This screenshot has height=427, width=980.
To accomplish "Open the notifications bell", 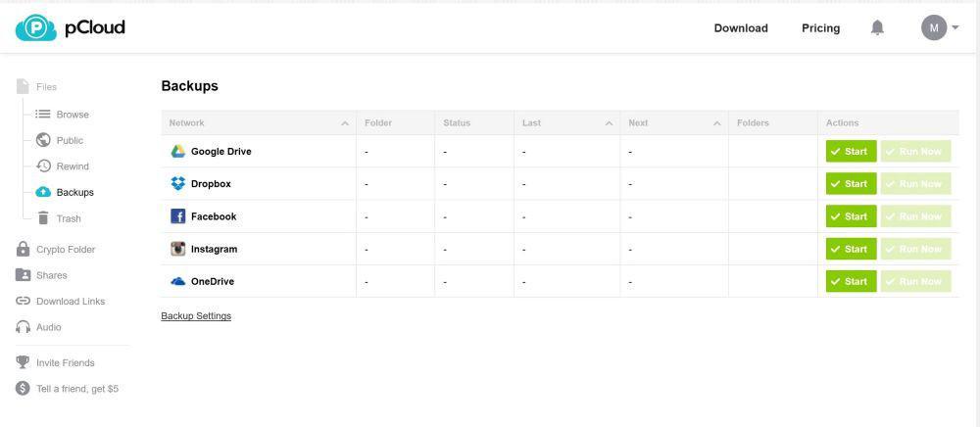I will (x=877, y=28).
